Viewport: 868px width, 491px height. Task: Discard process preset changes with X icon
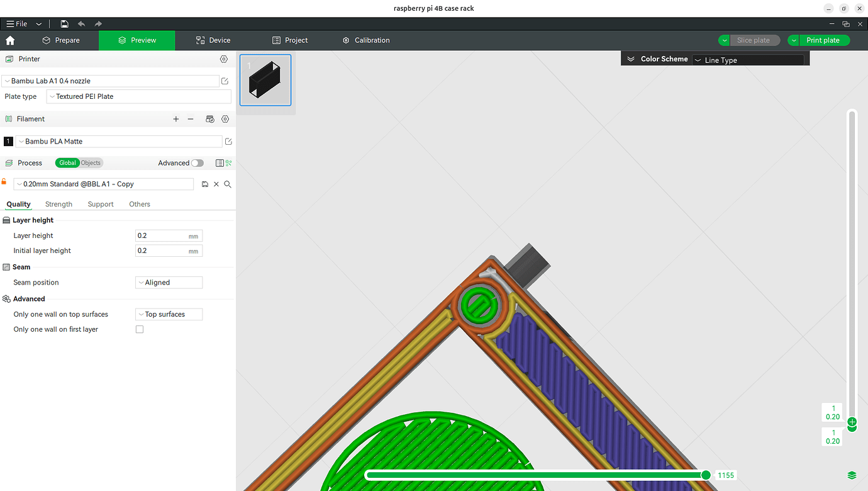coord(216,184)
